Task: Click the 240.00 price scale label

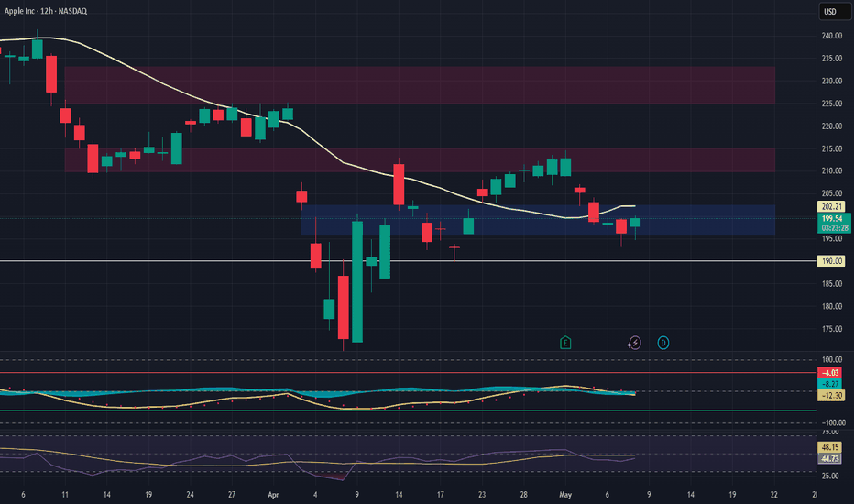Action: pyautogui.click(x=832, y=36)
